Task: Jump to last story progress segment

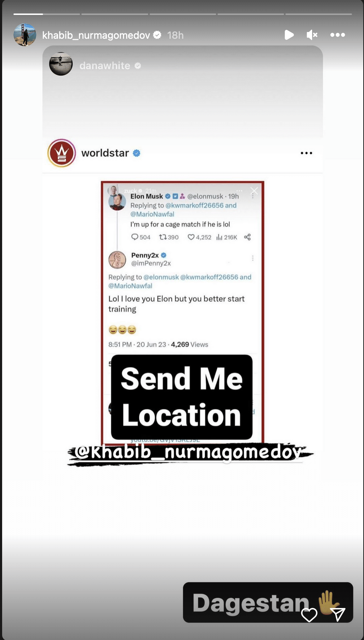Action: (318, 14)
